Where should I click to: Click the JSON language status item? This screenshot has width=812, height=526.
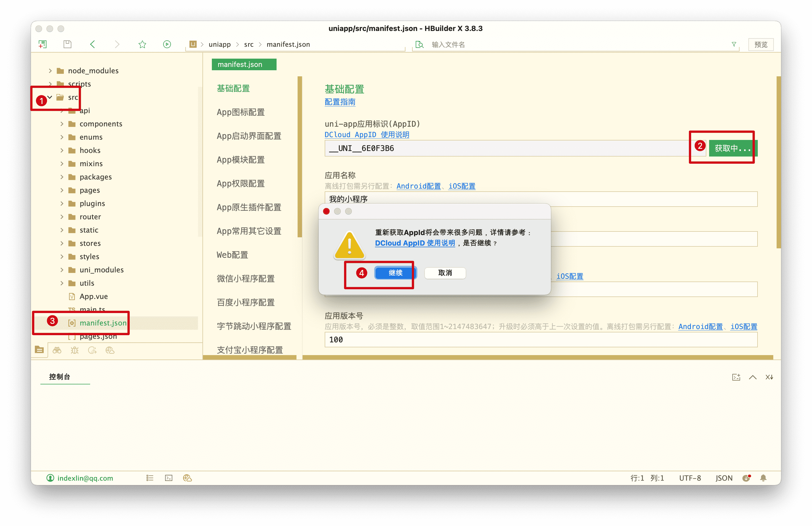(x=724, y=478)
